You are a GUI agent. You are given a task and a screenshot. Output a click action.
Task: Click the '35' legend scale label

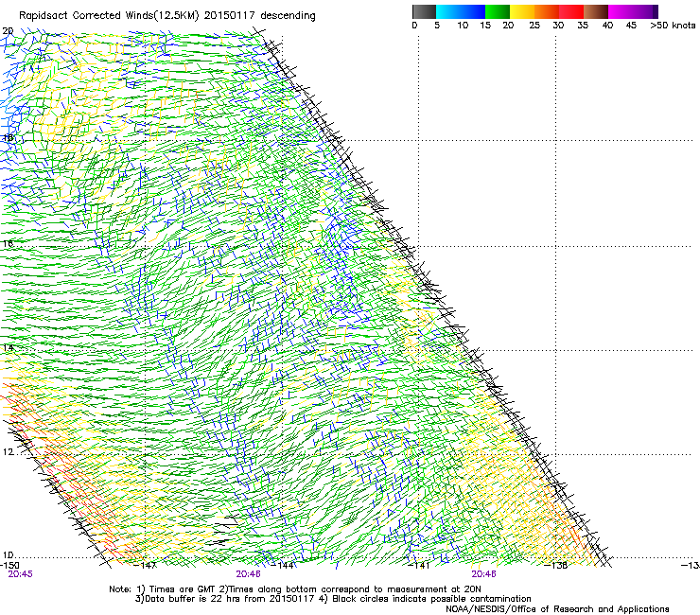[583, 26]
